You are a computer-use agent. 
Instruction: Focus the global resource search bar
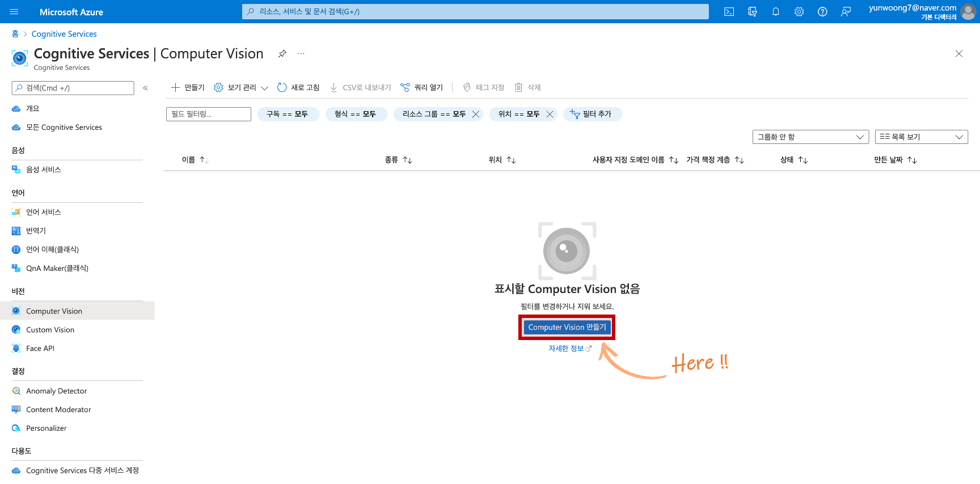coord(475,11)
